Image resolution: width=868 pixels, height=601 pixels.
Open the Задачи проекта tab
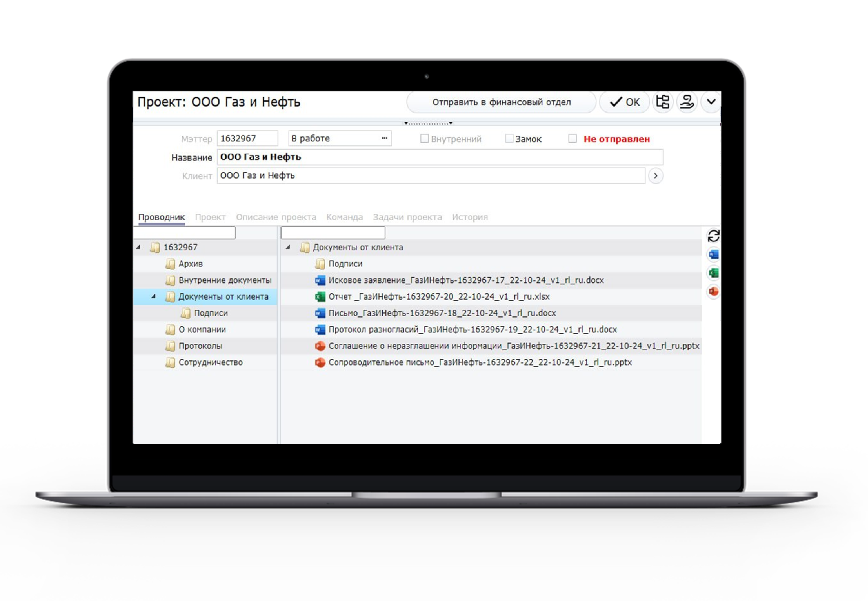(407, 217)
